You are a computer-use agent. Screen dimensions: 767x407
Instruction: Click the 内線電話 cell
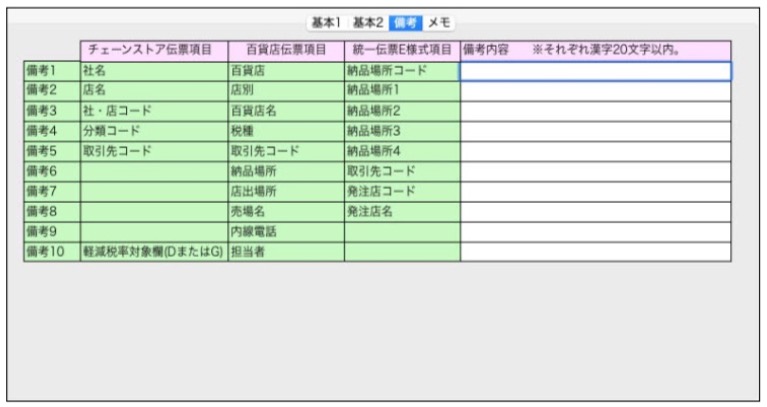pos(286,231)
